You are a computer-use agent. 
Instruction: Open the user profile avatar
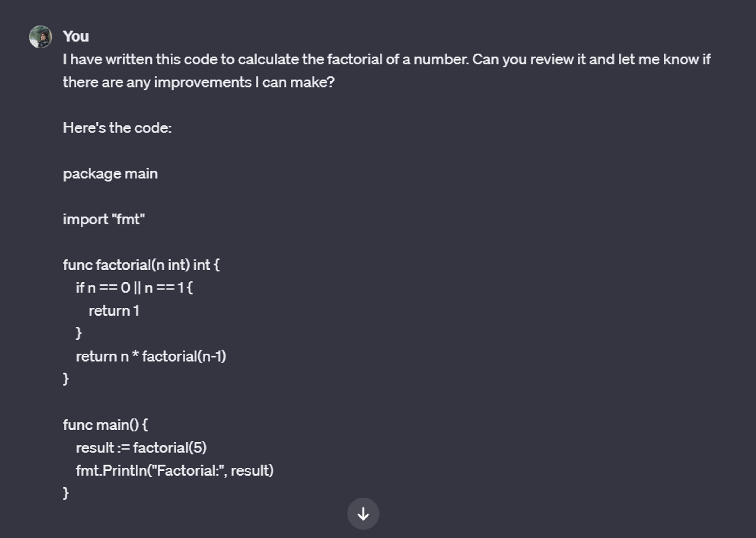(40, 37)
